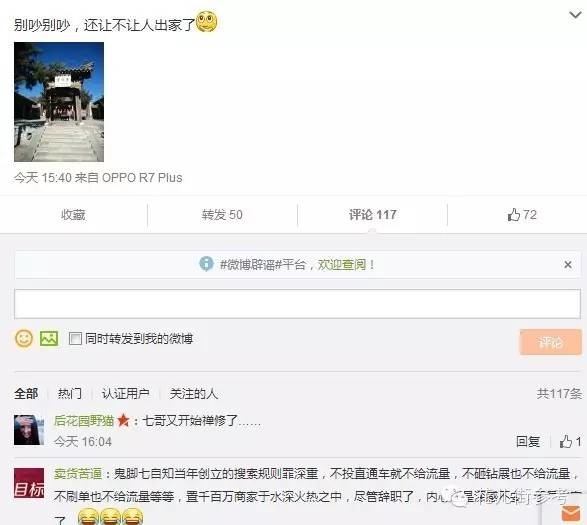Click the orange 评论 submit button
The width and height of the screenshot is (587, 525).
click(x=551, y=342)
